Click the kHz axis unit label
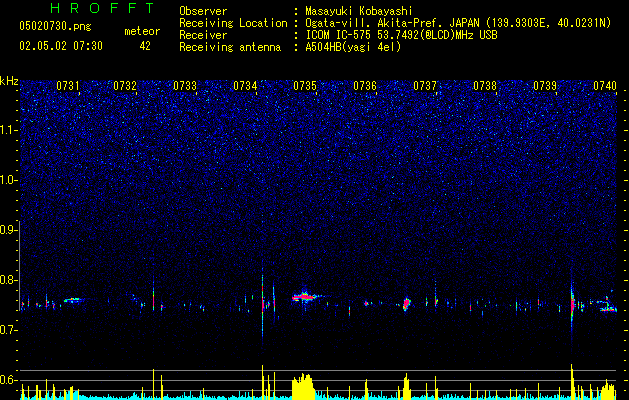Image resolution: width=629 pixels, height=400 pixels. [9, 81]
